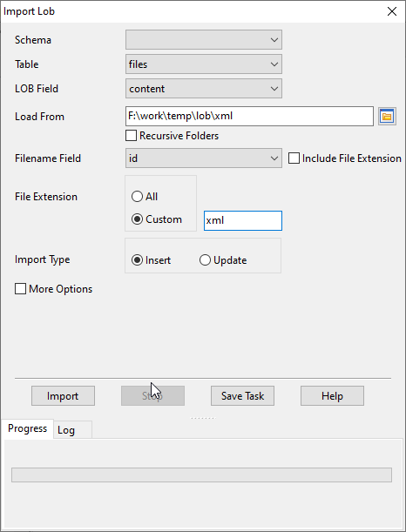Select Insert as the import type
The height and width of the screenshot is (532, 406).
pyautogui.click(x=137, y=260)
